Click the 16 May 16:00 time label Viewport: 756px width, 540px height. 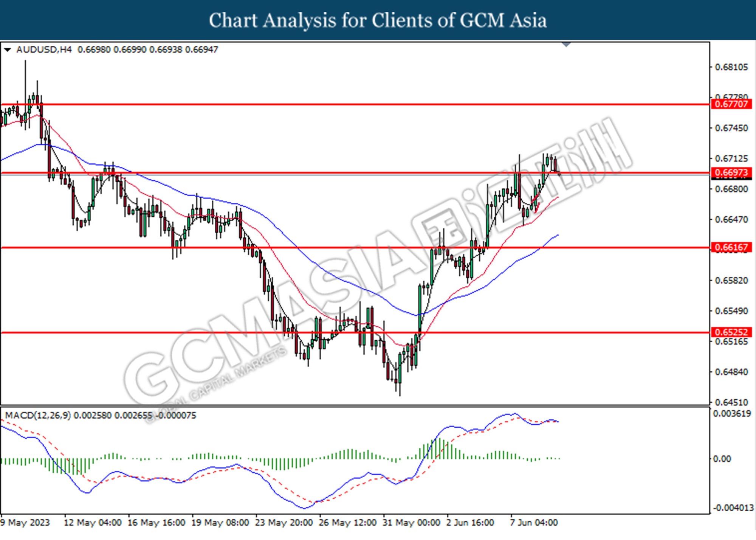[x=156, y=523]
